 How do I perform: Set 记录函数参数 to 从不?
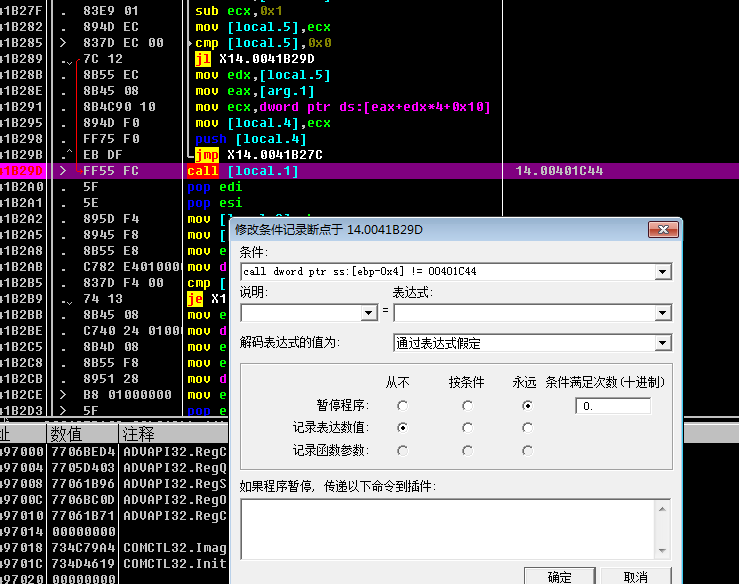(402, 451)
